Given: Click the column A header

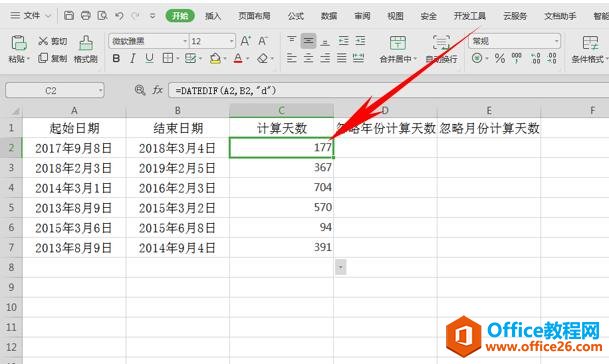Looking at the screenshot, I should coord(74,111).
